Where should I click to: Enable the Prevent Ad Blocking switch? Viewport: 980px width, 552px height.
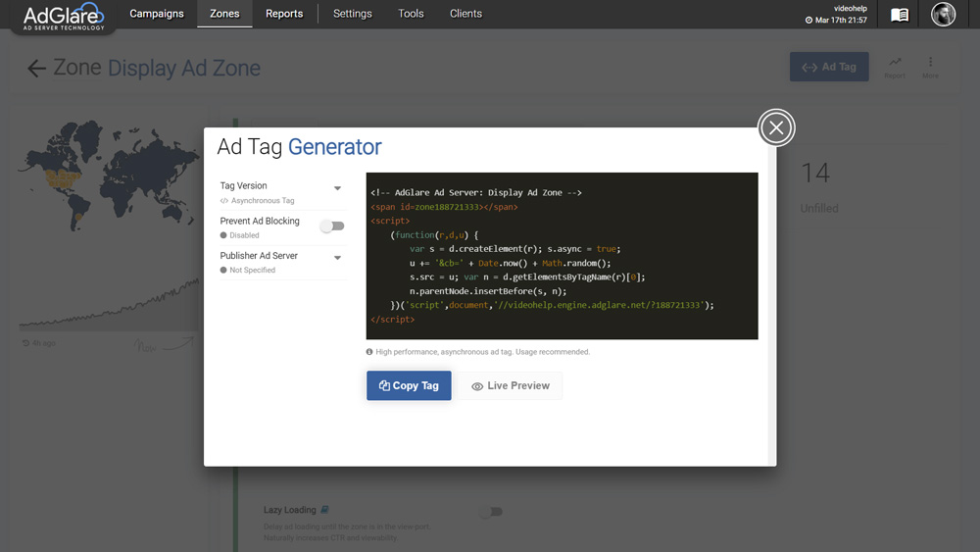click(332, 226)
